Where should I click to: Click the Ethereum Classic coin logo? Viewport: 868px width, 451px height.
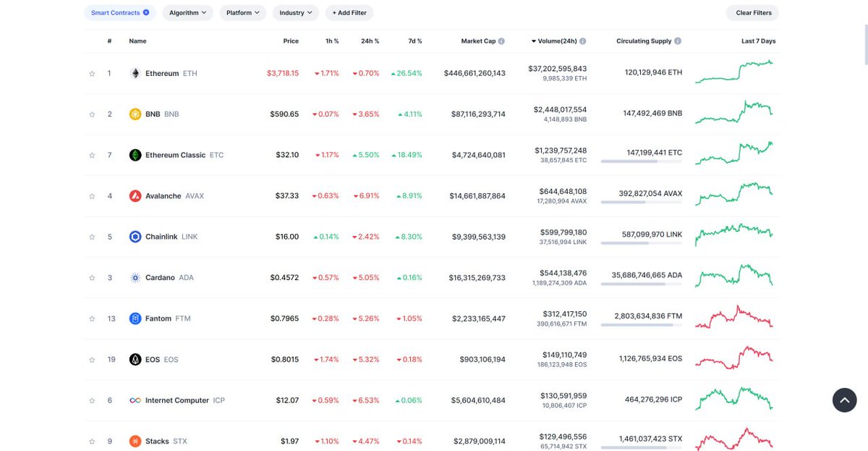tap(135, 155)
